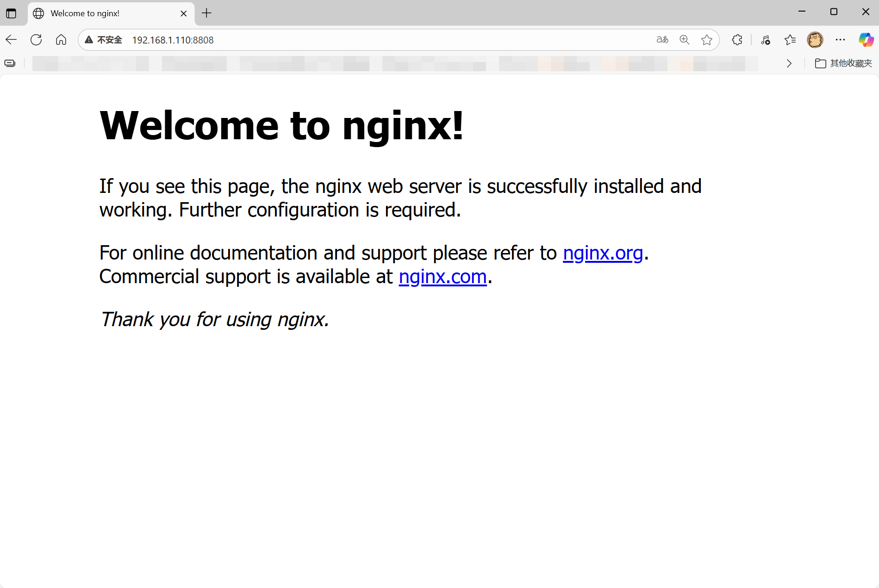Click the user profile avatar
The image size is (879, 588).
pos(815,40)
